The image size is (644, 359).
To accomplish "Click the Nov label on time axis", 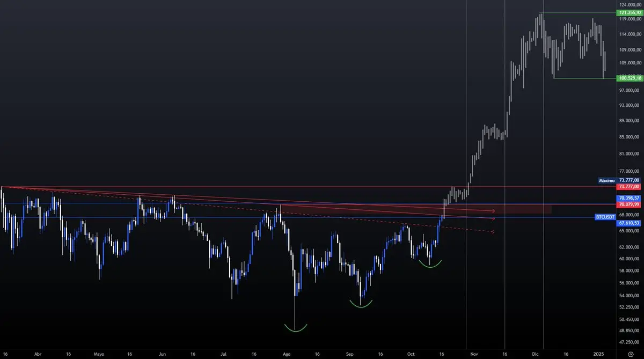I will tap(474, 354).
